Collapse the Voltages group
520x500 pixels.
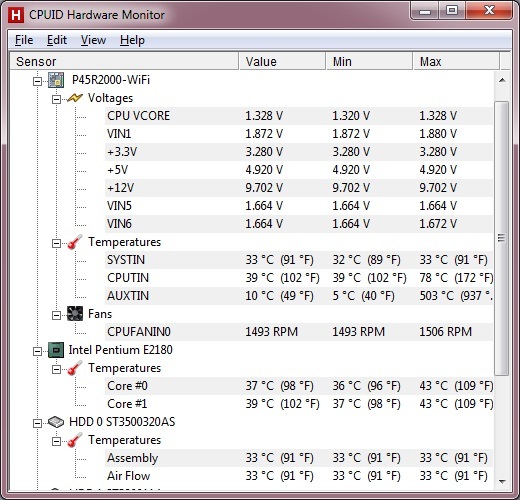[x=57, y=99]
